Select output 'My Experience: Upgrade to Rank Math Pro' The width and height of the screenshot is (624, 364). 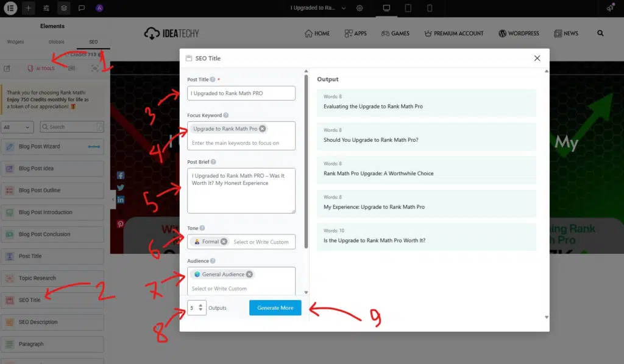point(426,203)
